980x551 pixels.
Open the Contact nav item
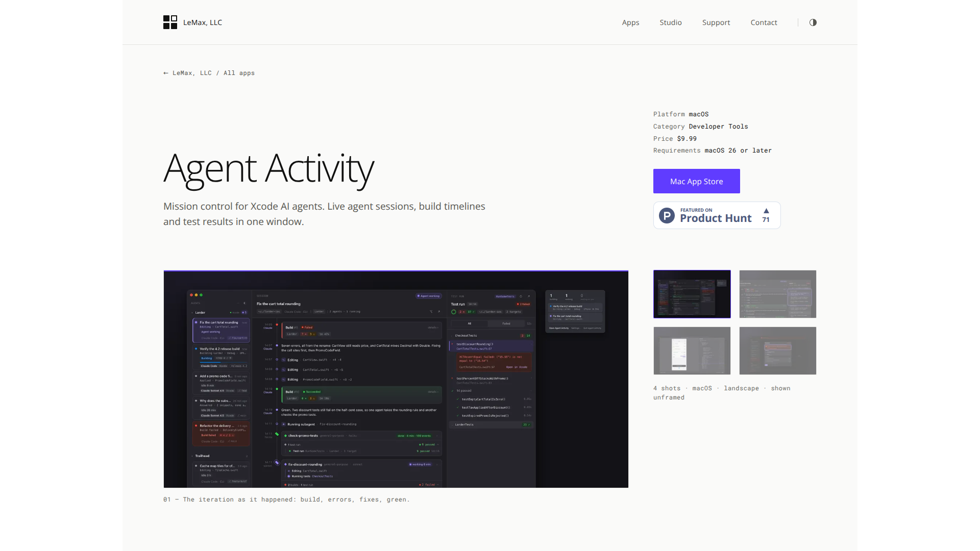[764, 22]
